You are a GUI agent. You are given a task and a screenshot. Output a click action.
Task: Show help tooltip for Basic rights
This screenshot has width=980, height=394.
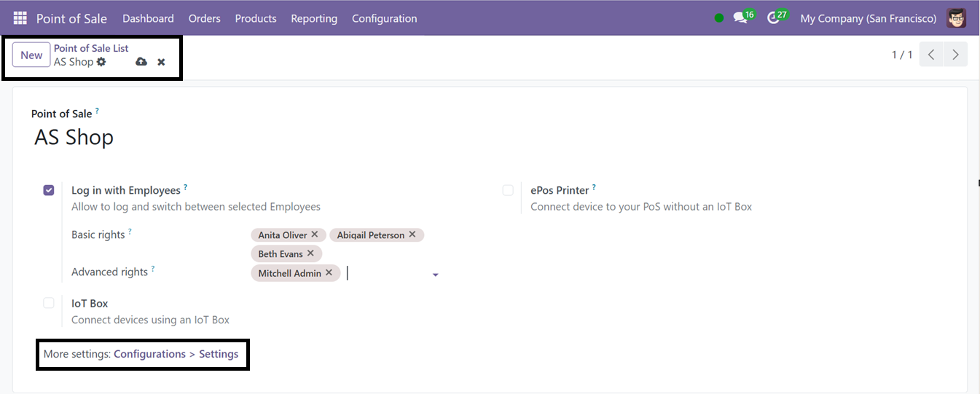130,232
